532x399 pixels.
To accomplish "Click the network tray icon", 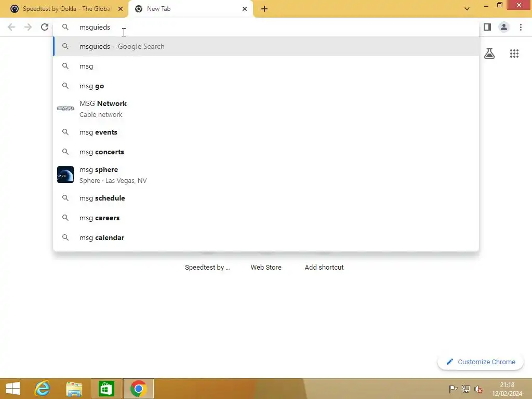I will click(466, 389).
